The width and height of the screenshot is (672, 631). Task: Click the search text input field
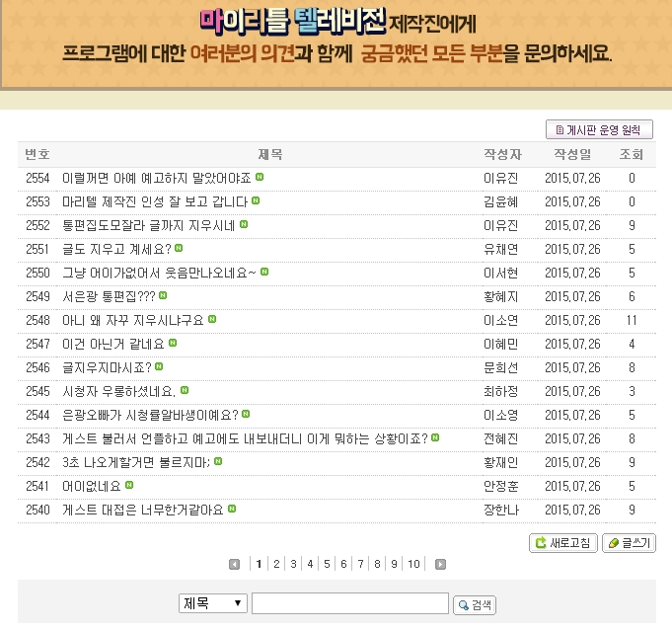(x=350, y=603)
